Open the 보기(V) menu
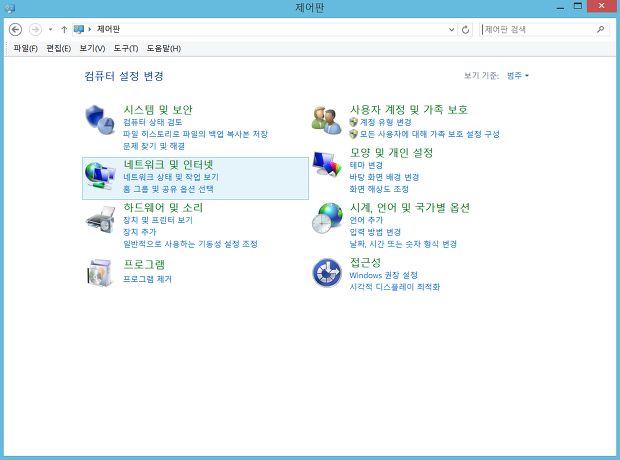The width and height of the screenshot is (620, 460). point(92,48)
